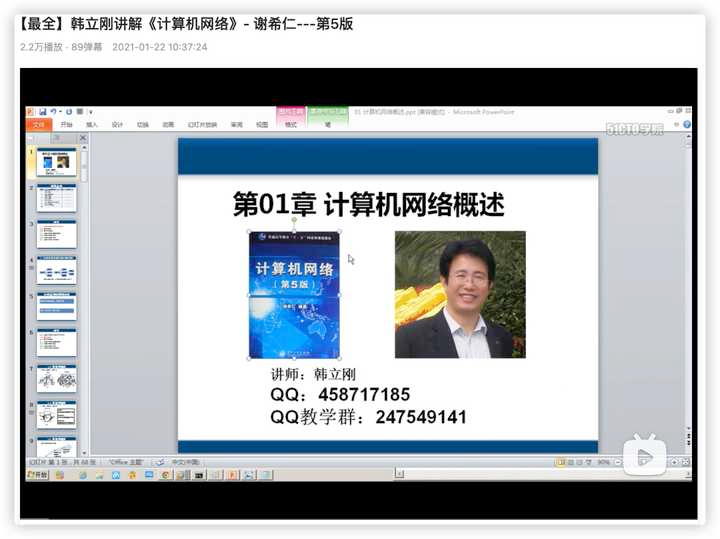This screenshot has width=720, height=539.
Task: Open the 设计 (Design) ribbon tab
Action: point(117,125)
